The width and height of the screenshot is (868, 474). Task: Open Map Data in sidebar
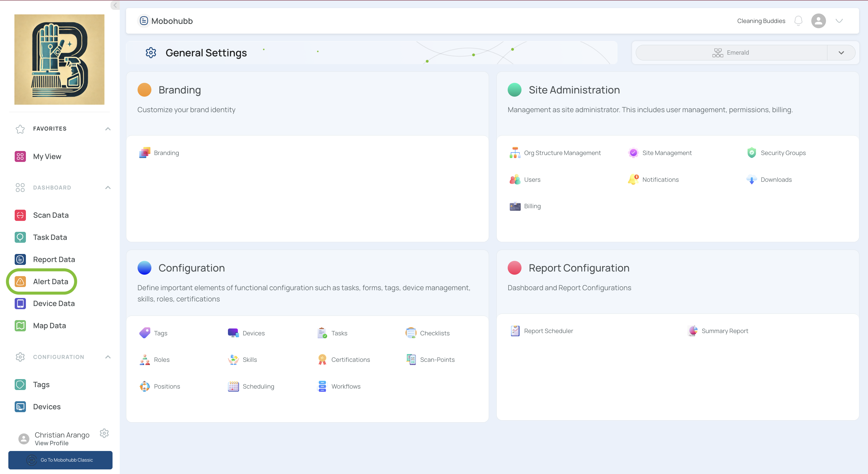[x=49, y=326]
